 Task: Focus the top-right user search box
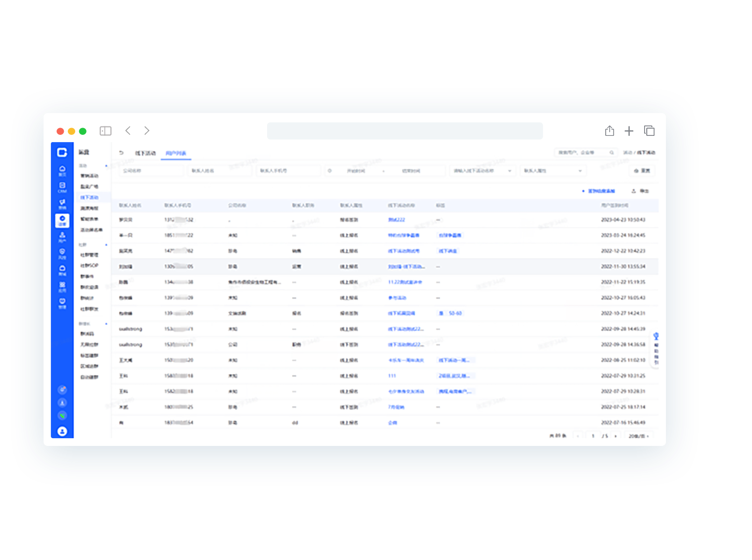click(x=586, y=152)
